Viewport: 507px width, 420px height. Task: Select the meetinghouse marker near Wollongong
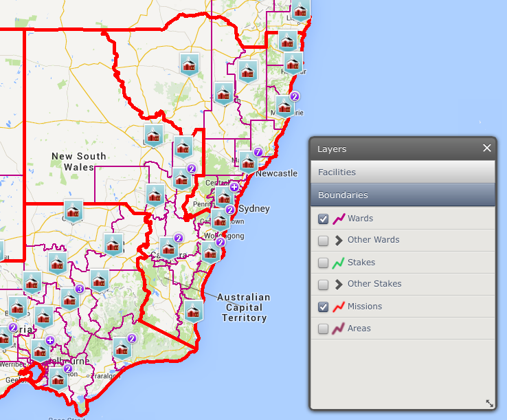click(210, 252)
